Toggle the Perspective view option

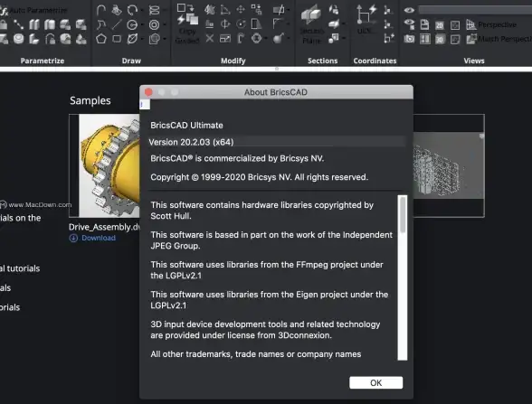pos(491,24)
